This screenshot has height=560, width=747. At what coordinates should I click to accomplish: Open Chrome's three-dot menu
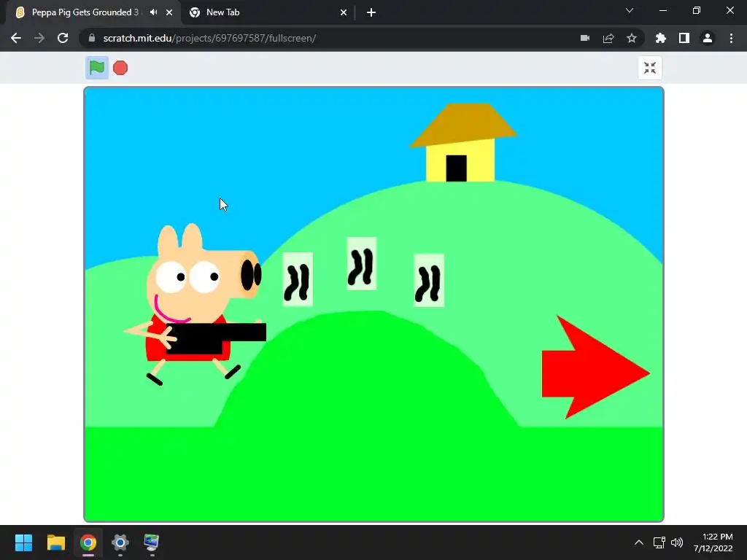tap(731, 38)
